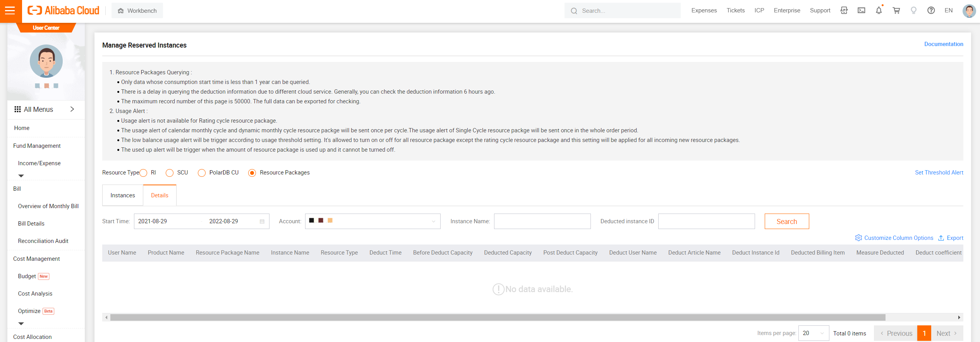Open the date range calendar icon
The image size is (980, 342).
(x=262, y=221)
